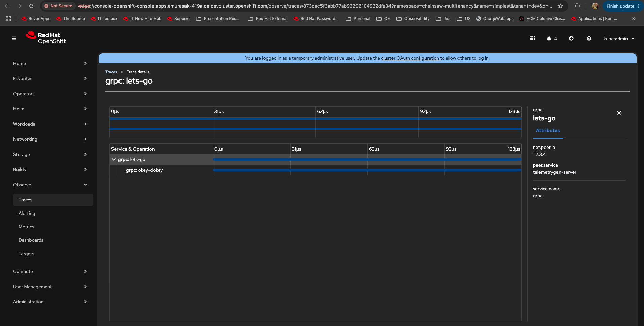644x326 pixels.
Task: Click the okey-dokey span duration bar
Action: 367,170
